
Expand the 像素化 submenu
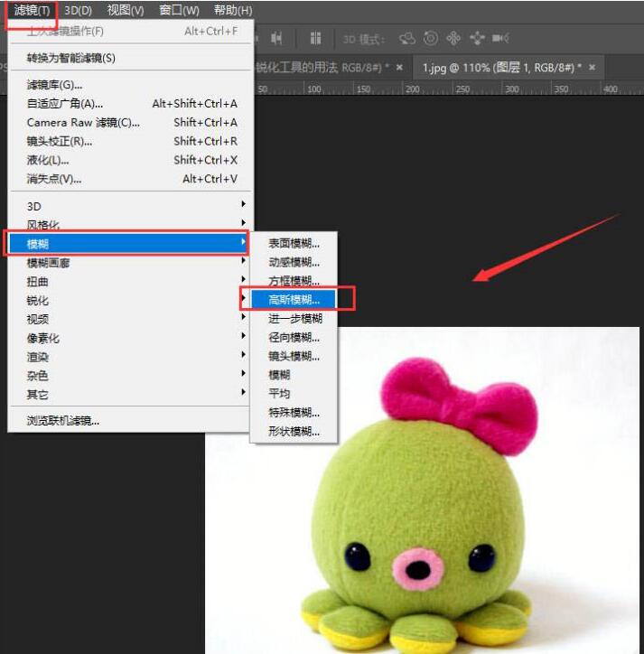130,338
